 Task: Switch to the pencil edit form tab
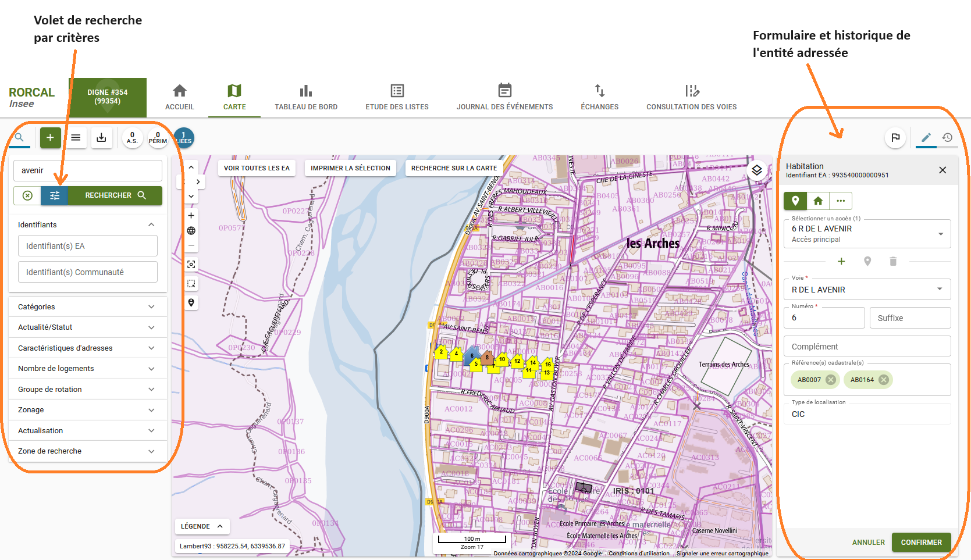click(926, 138)
